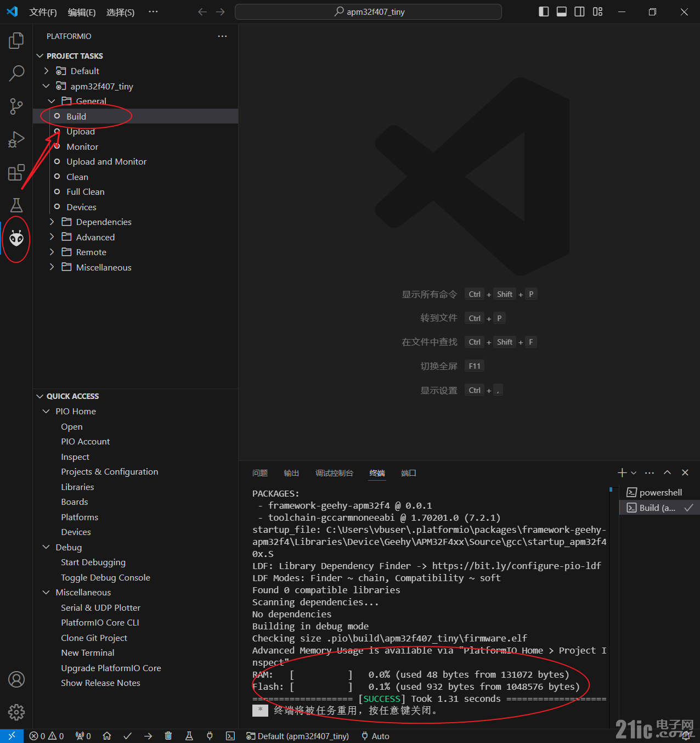Click New Terminal icon in status bar
This screenshot has height=743, width=700.
[x=230, y=736]
